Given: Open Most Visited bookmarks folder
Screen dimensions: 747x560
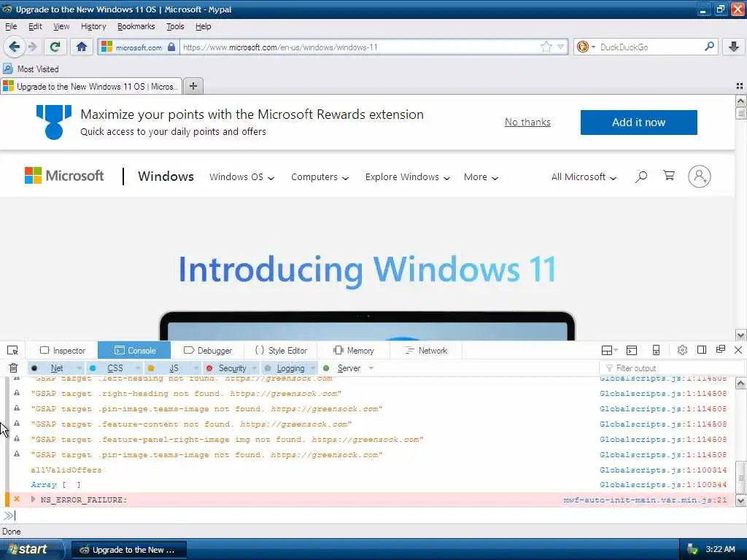Looking at the screenshot, I should 31,69.
